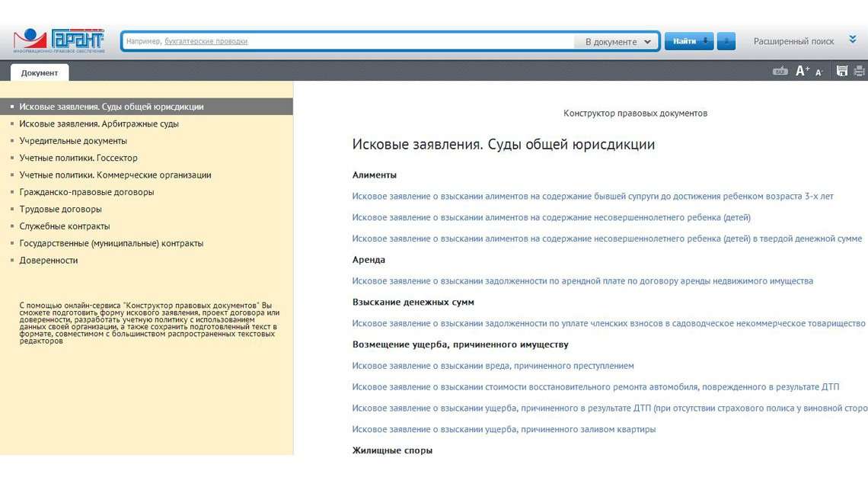Open claim for harm "причиненного преступлением"

point(493,366)
